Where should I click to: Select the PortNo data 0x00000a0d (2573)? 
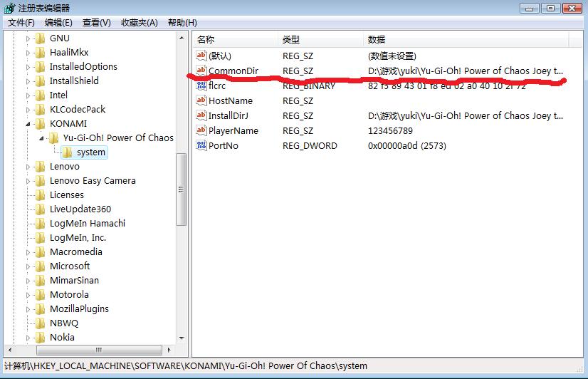(407, 146)
